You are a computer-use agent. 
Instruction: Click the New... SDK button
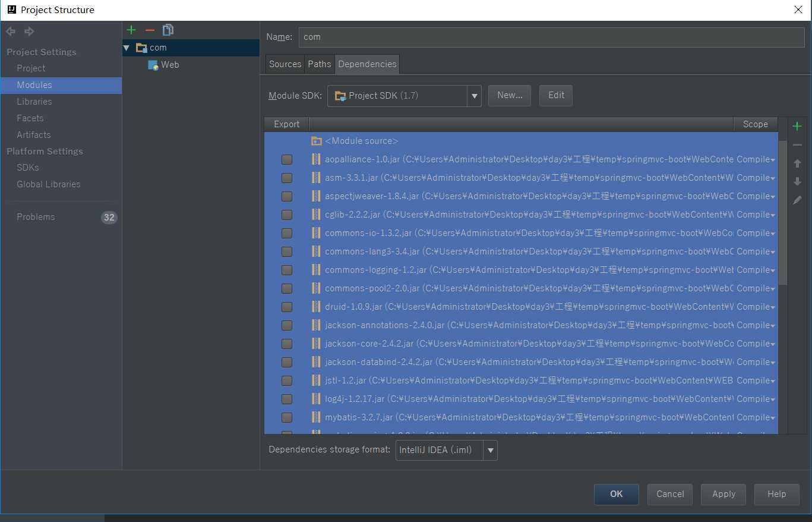tap(510, 95)
